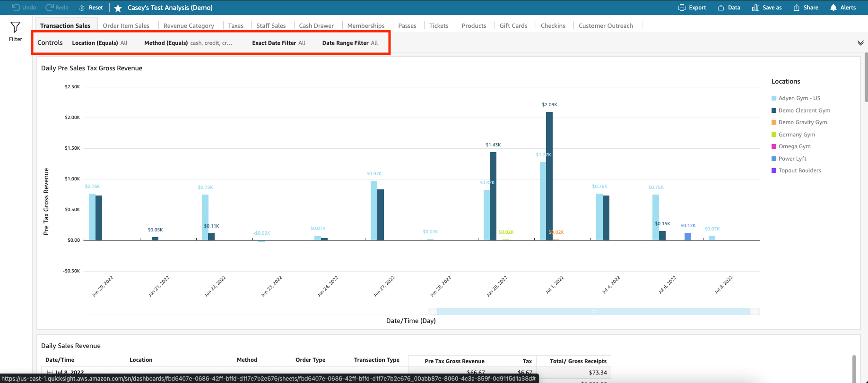Click the Export button label
868x383 pixels.
697,8
